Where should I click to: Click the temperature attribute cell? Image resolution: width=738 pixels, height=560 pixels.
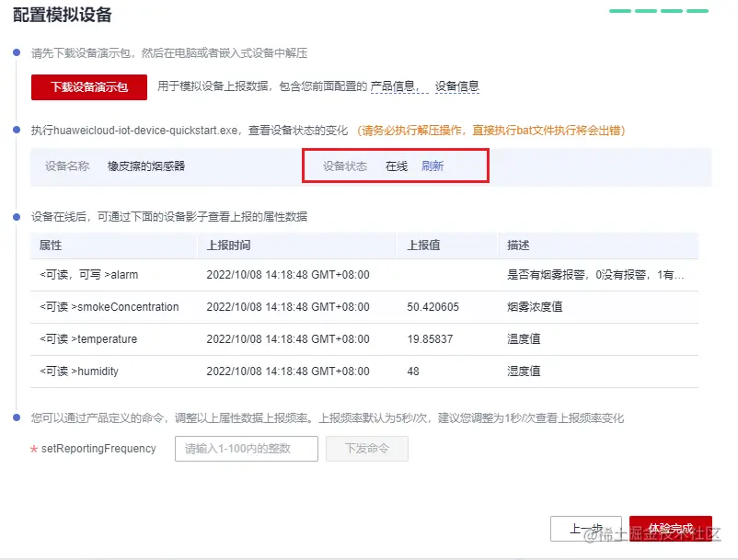pos(88,339)
